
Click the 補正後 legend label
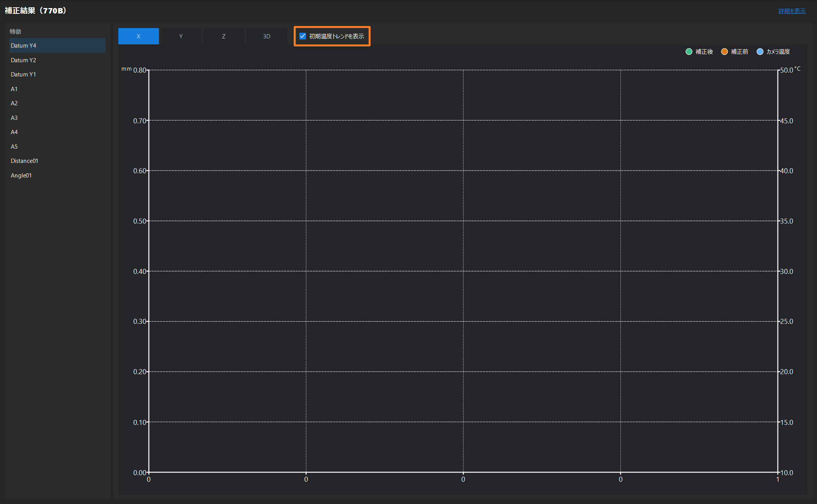coord(704,51)
